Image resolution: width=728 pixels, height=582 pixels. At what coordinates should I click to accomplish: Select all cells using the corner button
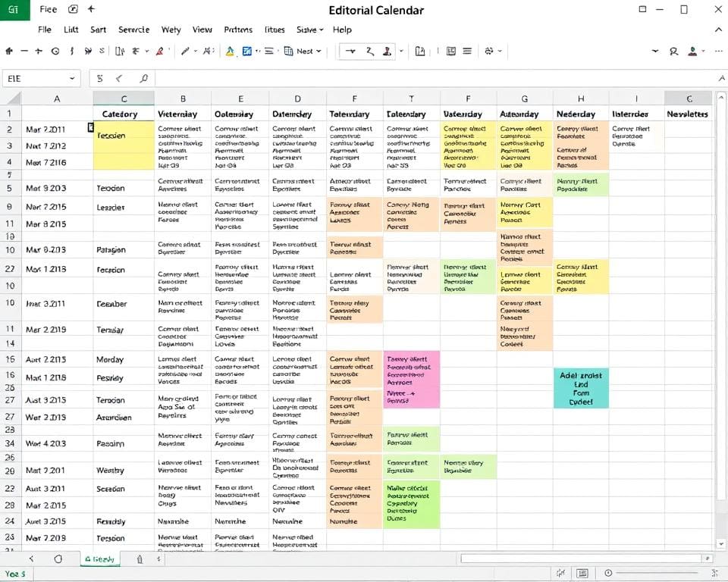pos(11,99)
